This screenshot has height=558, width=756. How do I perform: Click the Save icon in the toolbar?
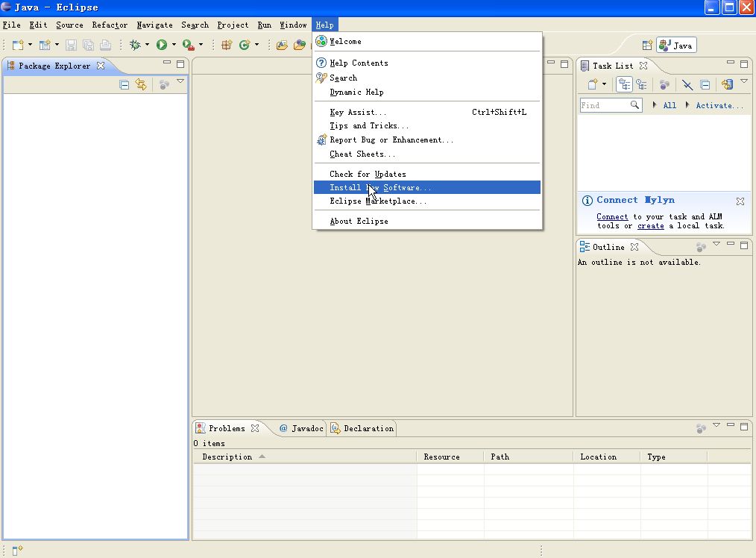pos(71,45)
